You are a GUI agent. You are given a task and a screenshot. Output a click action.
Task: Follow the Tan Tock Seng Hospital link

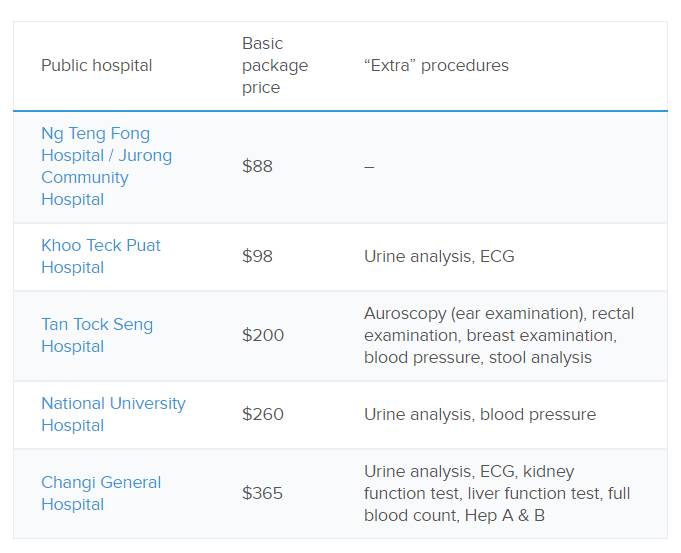pos(96,325)
